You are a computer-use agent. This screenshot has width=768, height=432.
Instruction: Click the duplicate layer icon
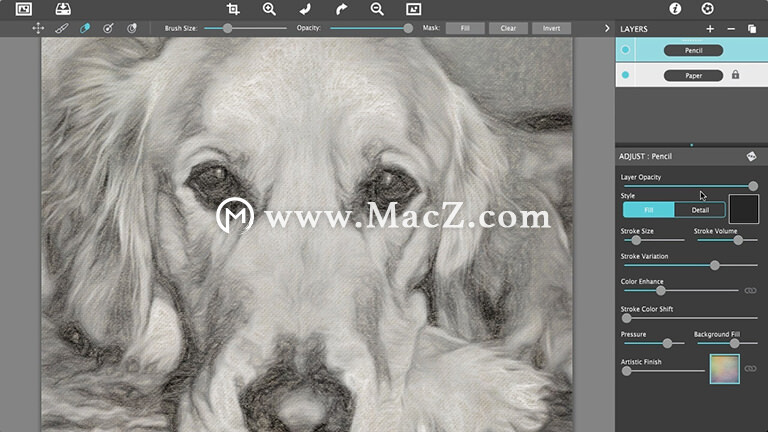point(752,29)
